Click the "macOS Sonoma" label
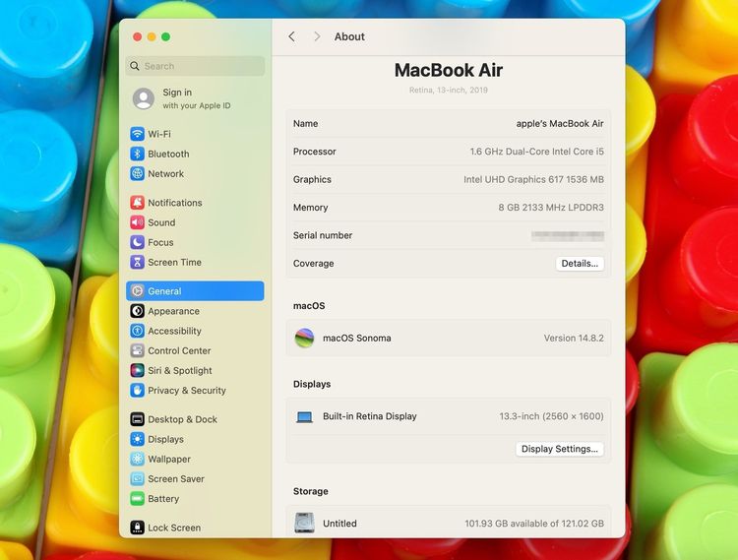 click(x=357, y=339)
